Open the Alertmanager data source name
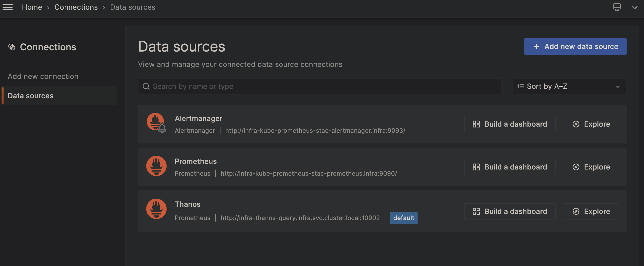Viewport: 644px width, 266px height. tap(199, 118)
